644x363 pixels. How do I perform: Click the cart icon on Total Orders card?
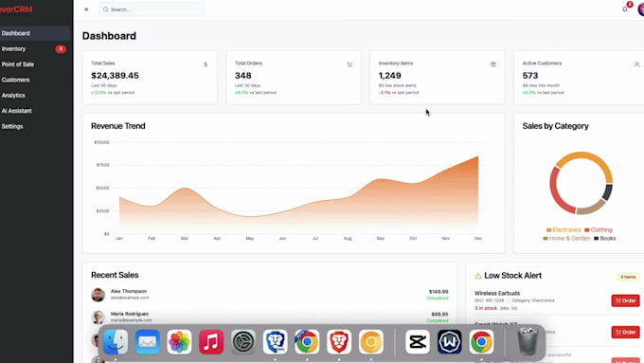coord(349,64)
